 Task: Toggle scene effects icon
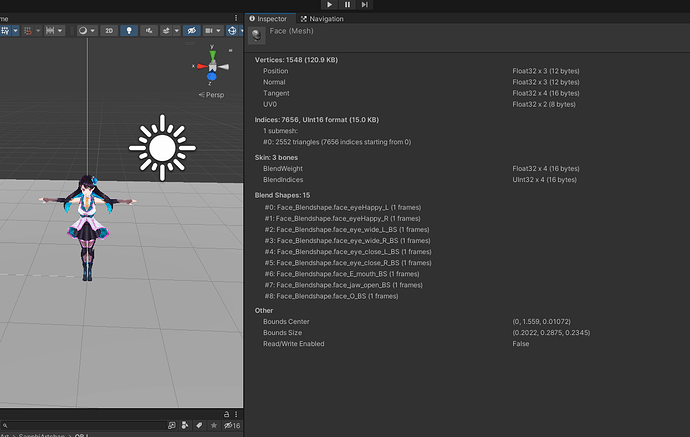(166, 30)
